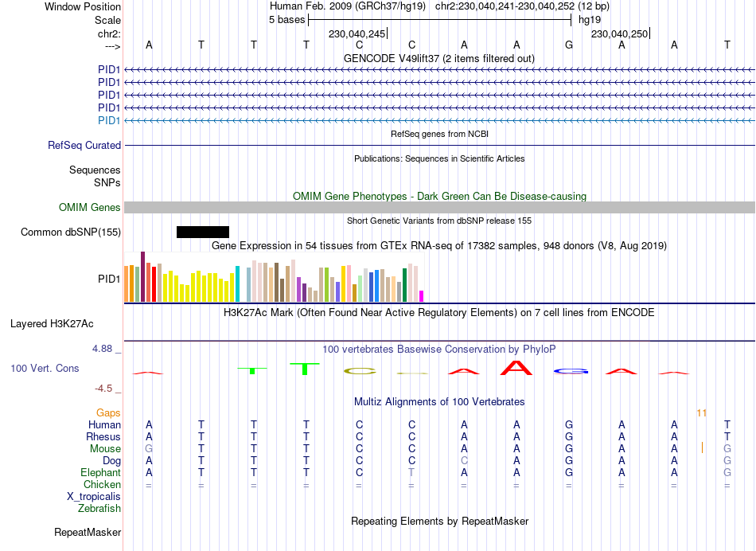The image size is (756, 551).
Task: Click the 4.88 upper PhyloP scale value
Action: point(102,348)
